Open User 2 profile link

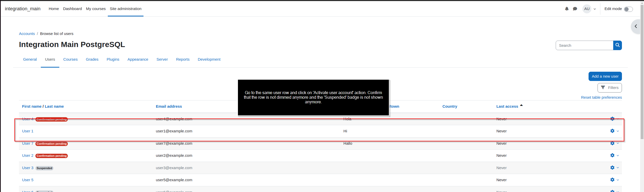[28, 156]
